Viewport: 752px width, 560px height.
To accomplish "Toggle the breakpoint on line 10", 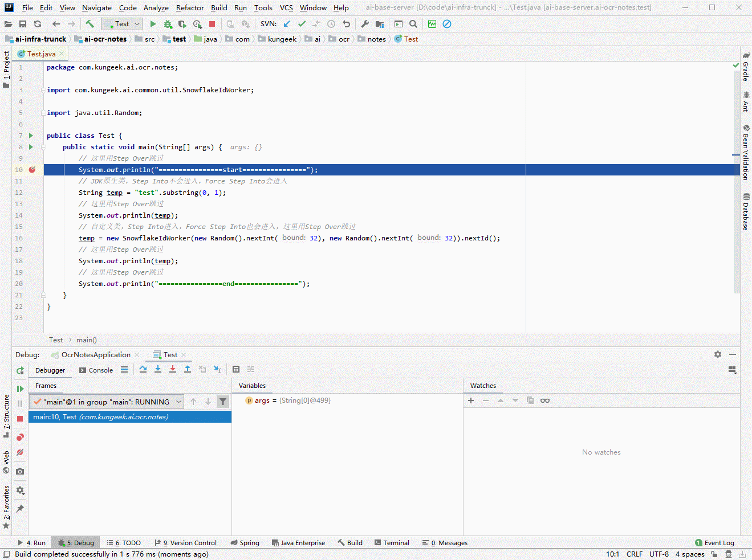I will (32, 170).
